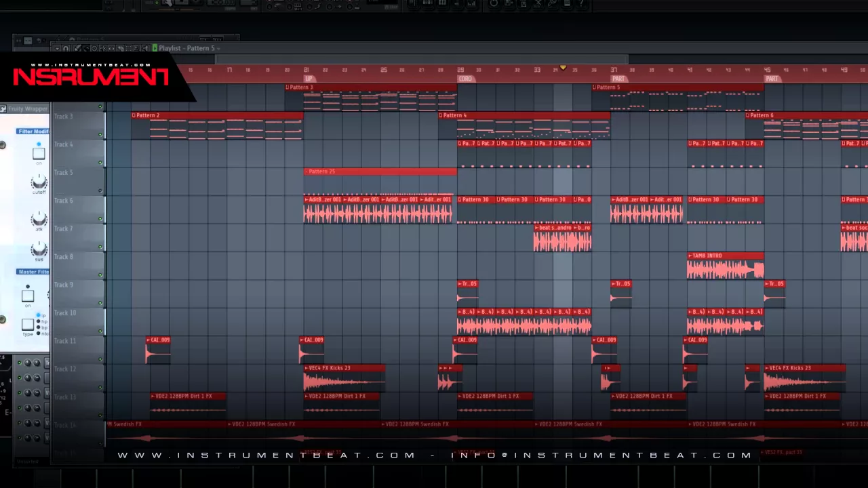Select the Mute tool in Playlist toolbar

click(103, 48)
